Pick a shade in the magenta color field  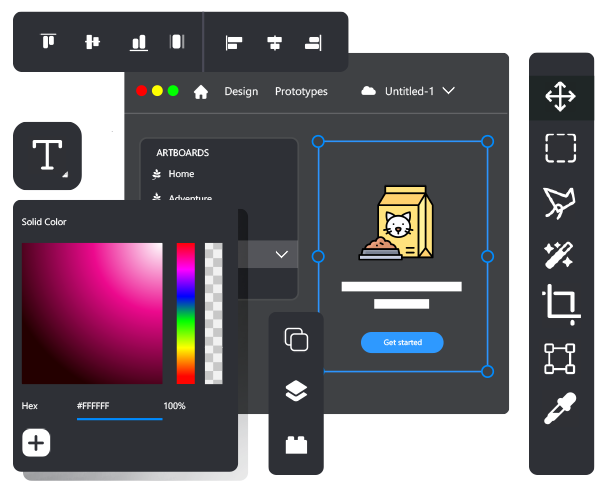92,313
